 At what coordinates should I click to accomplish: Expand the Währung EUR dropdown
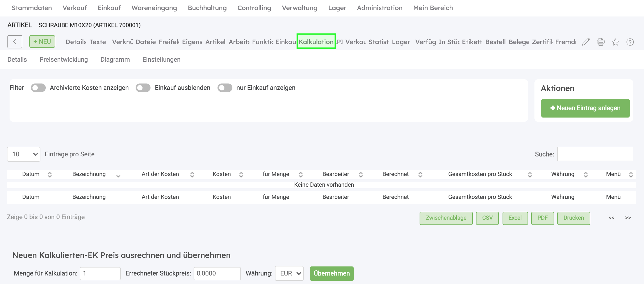point(289,273)
